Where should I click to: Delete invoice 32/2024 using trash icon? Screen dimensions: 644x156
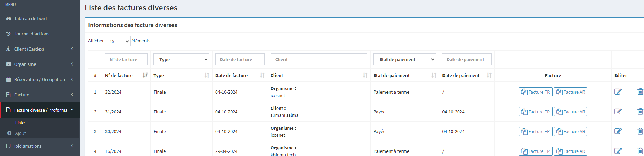point(640,92)
